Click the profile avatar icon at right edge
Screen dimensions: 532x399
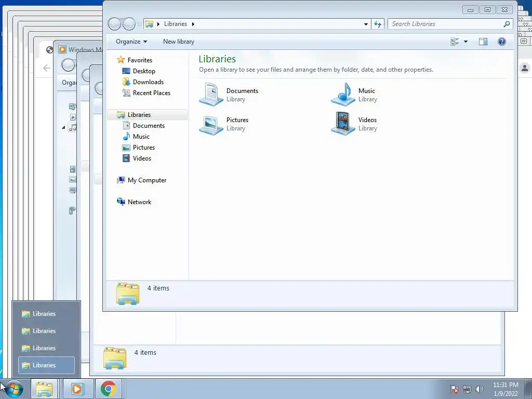(x=525, y=68)
